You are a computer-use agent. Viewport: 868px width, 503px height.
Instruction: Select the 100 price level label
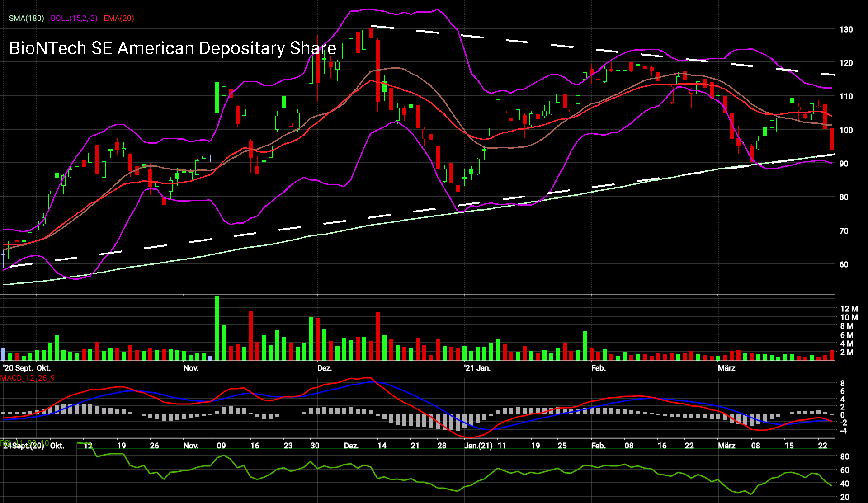point(846,130)
